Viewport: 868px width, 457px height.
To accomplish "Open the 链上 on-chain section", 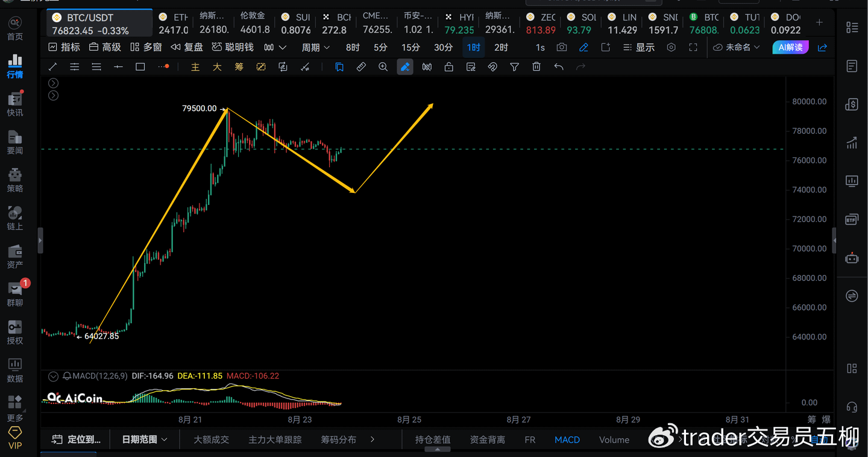I will [x=14, y=218].
